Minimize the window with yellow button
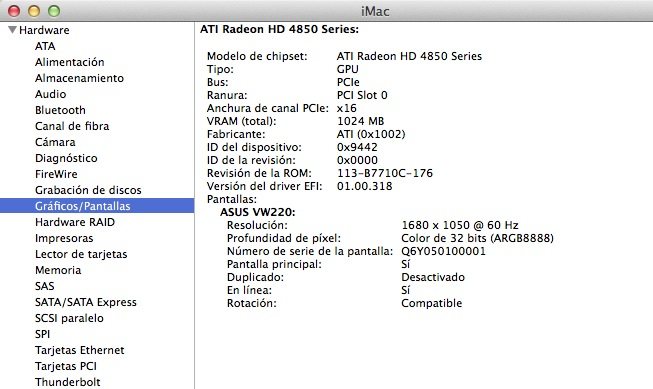 coord(34,11)
